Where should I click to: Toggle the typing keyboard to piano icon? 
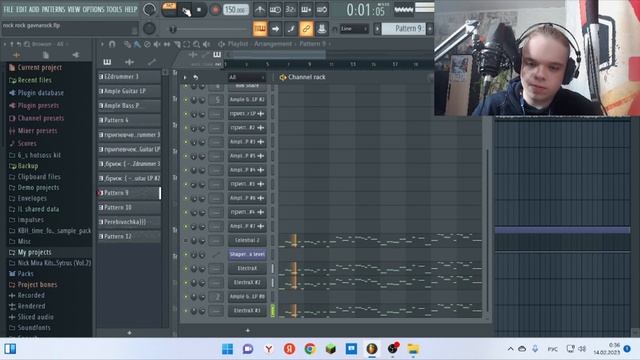coord(260,29)
